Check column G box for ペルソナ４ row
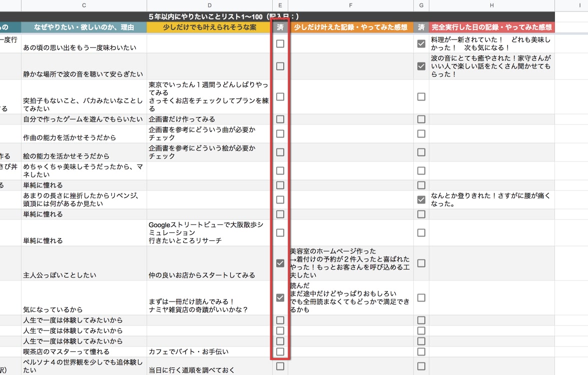Viewport: 588px width, 375px height. 421,366
